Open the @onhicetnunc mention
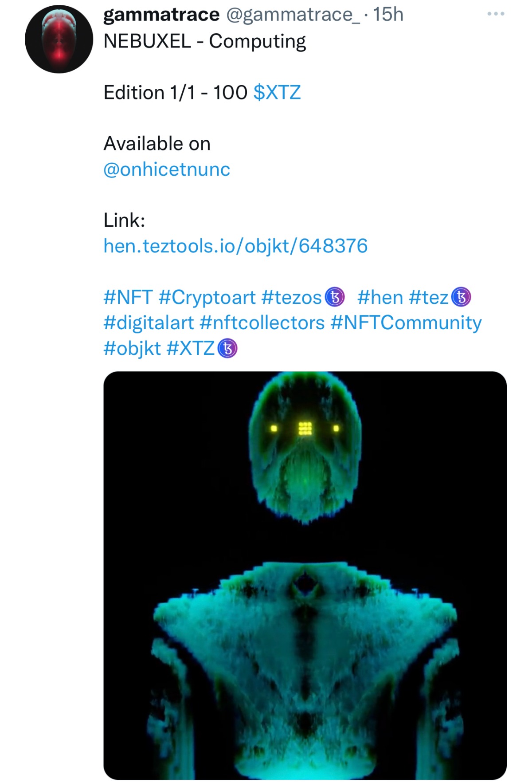The image size is (532, 783). (x=167, y=169)
